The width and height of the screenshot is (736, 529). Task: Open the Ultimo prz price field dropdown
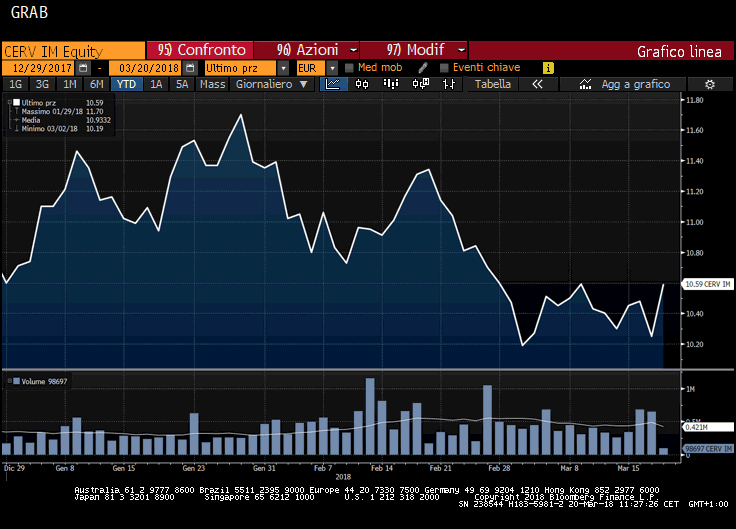tap(283, 68)
